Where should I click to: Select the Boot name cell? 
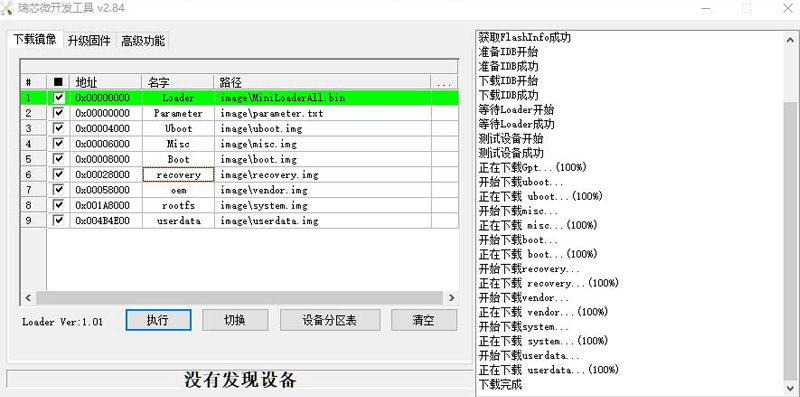click(x=178, y=159)
